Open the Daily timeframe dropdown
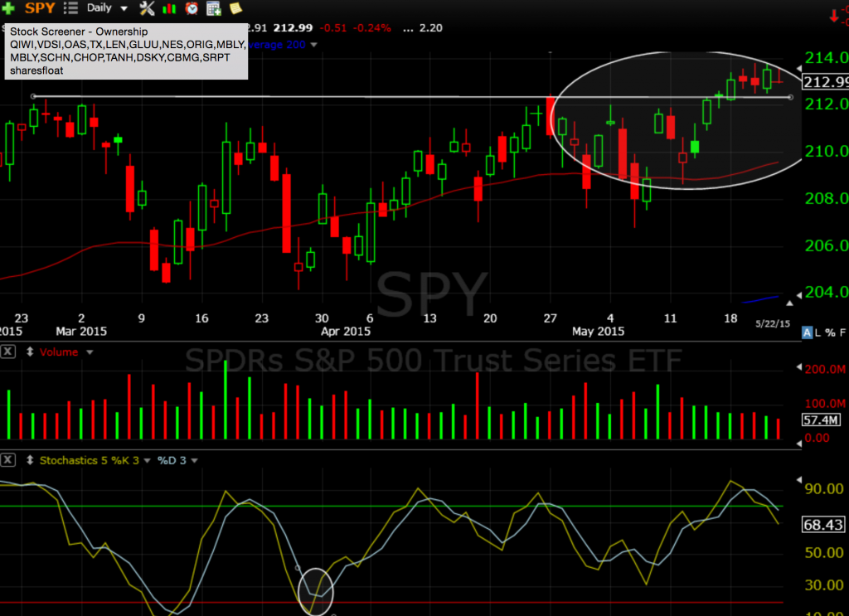Image resolution: width=849 pixels, height=616 pixels. tap(107, 8)
